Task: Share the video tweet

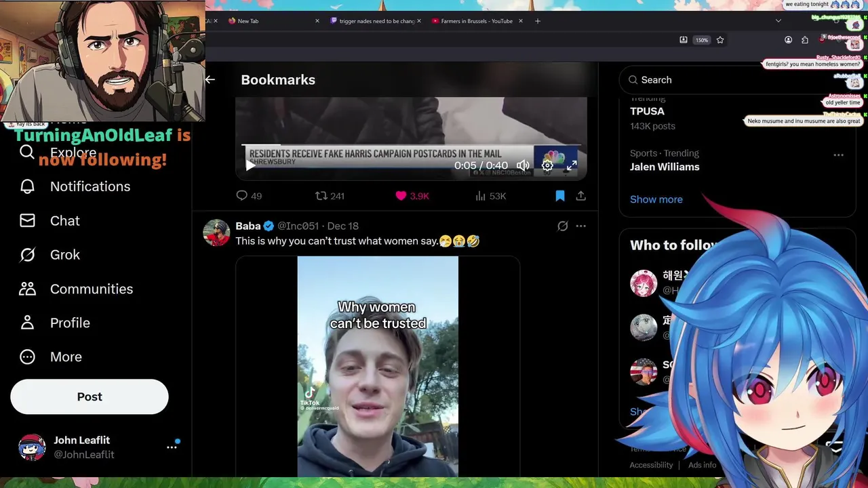Action: click(x=580, y=196)
